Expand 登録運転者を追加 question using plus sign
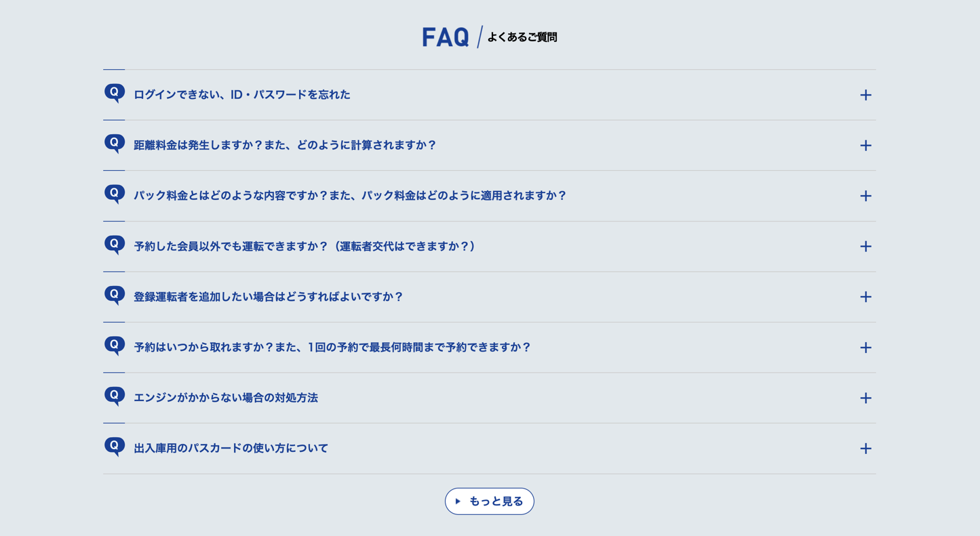This screenshot has width=980, height=536. pyautogui.click(x=865, y=297)
